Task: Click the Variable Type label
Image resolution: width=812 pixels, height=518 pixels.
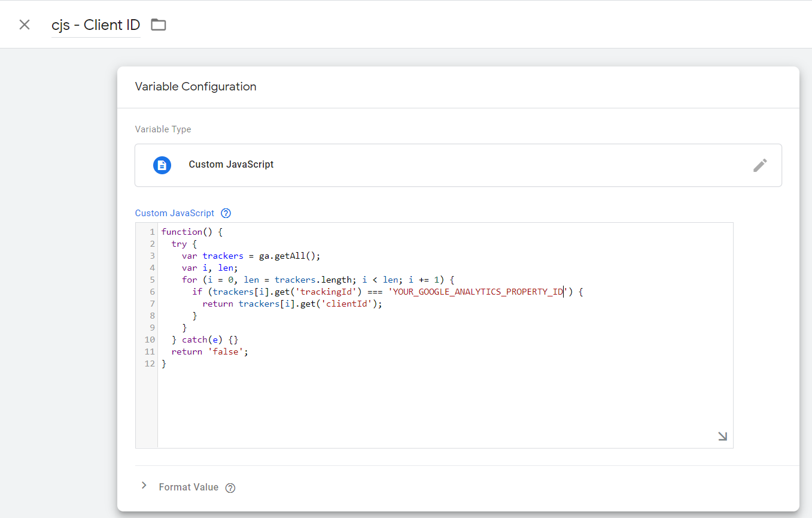Action: click(x=163, y=129)
